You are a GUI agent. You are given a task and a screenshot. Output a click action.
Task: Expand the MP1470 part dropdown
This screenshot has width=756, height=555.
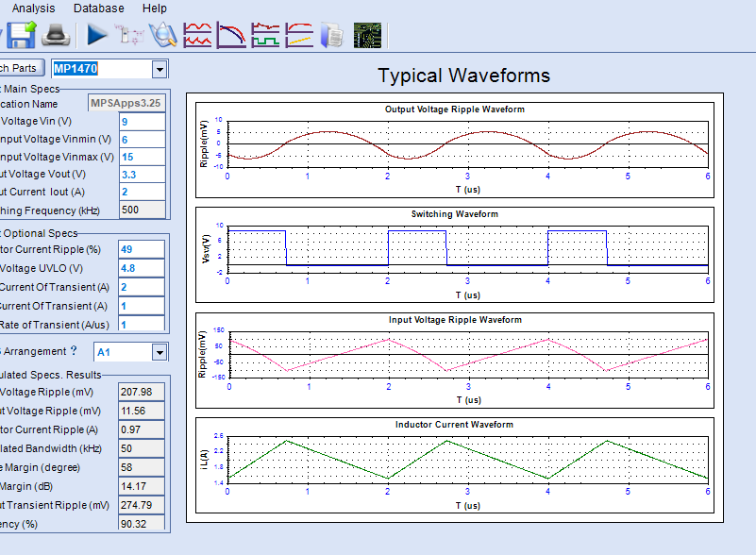click(x=160, y=69)
